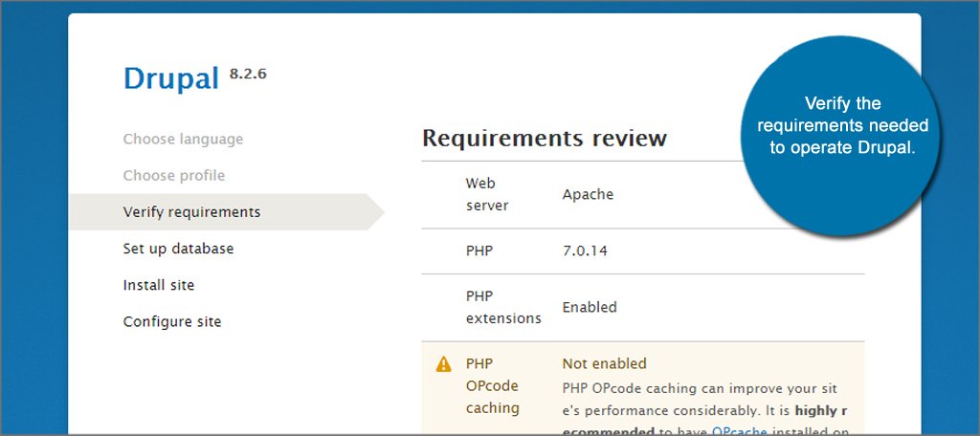
Task: Select the Verify requirements step
Action: [191, 212]
